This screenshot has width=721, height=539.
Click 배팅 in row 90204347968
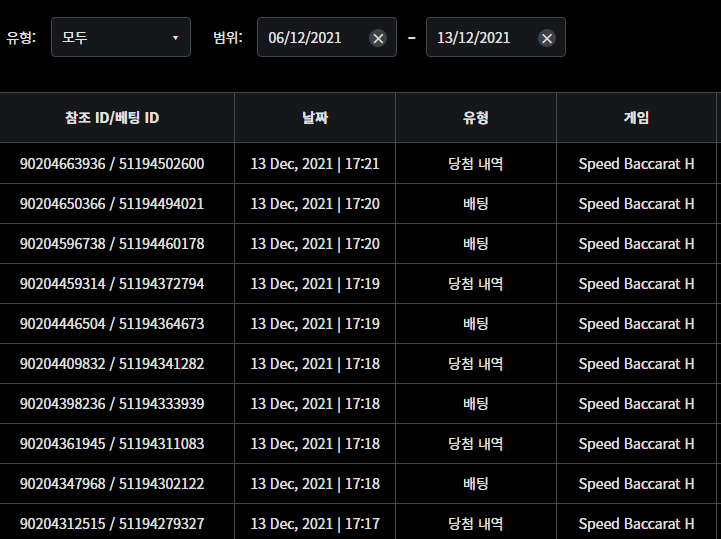point(475,484)
